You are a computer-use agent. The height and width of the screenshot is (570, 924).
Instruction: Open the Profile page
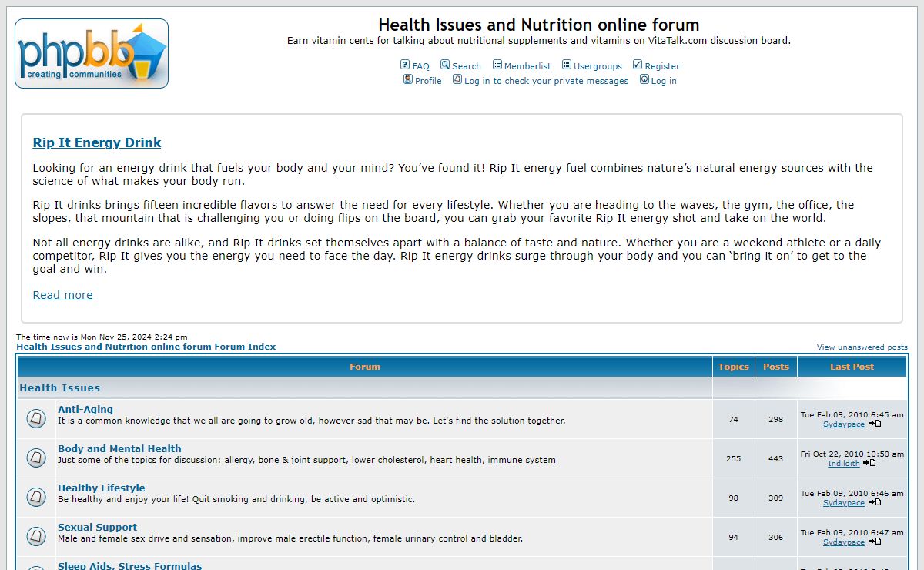428,81
